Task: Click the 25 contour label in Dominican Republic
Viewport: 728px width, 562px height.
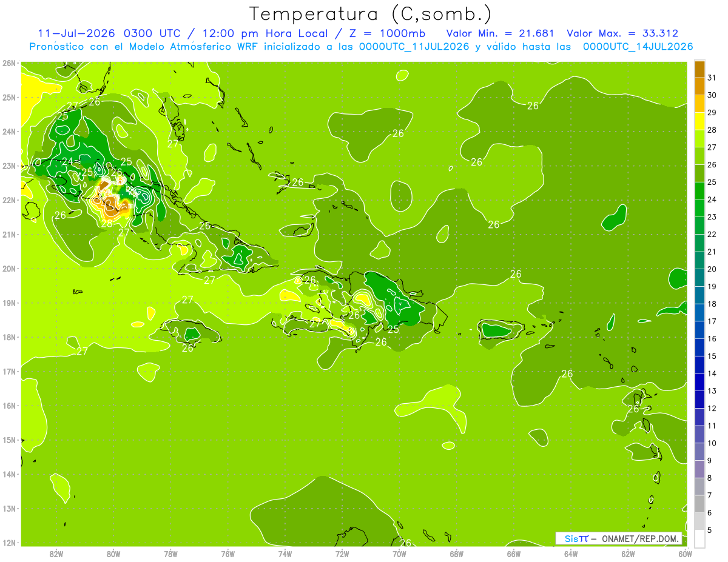Action: point(393,329)
